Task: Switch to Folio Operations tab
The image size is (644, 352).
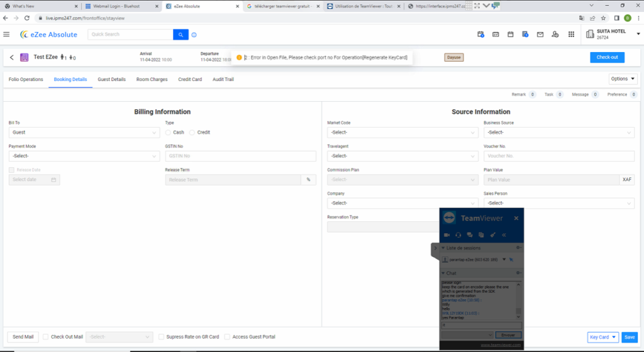Action: pyautogui.click(x=26, y=80)
